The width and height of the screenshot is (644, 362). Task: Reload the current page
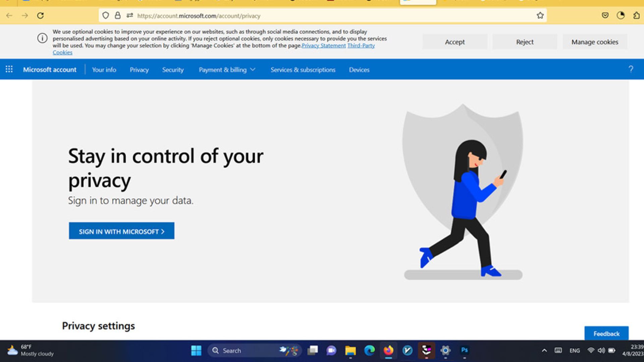40,15
